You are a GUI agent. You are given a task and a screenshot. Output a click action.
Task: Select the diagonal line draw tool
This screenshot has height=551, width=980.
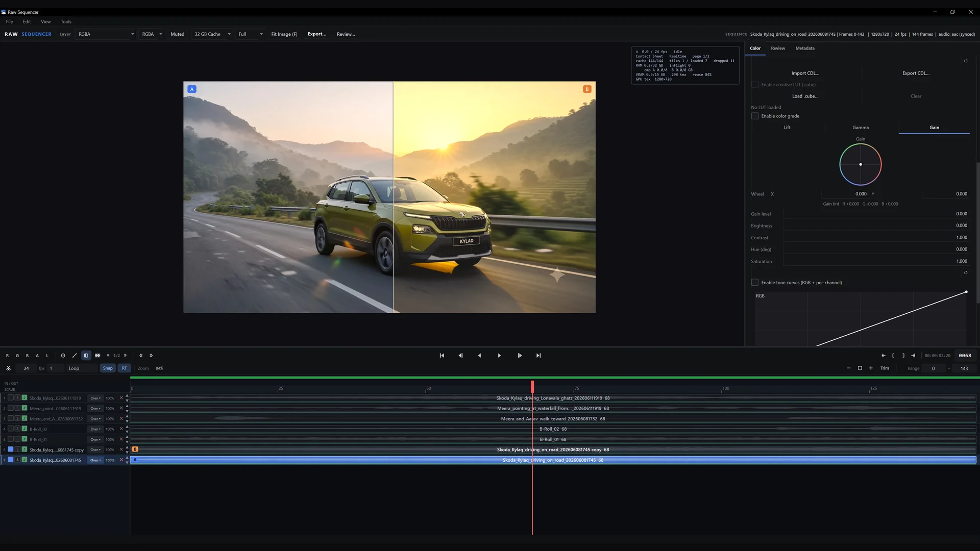(75, 356)
